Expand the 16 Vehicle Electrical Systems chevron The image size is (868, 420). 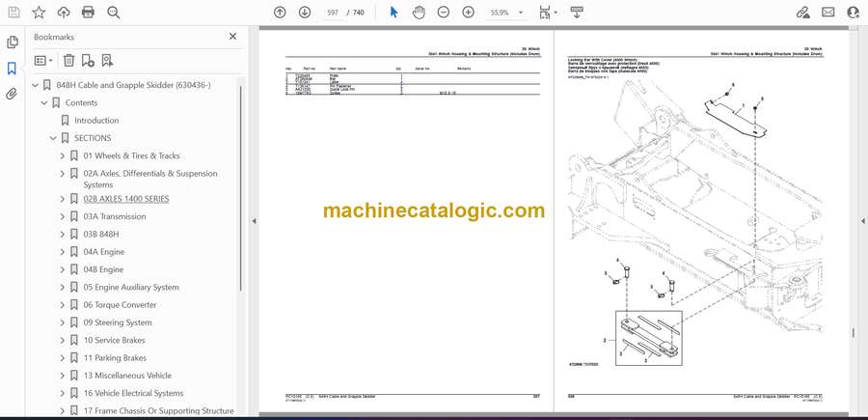pos(63,394)
